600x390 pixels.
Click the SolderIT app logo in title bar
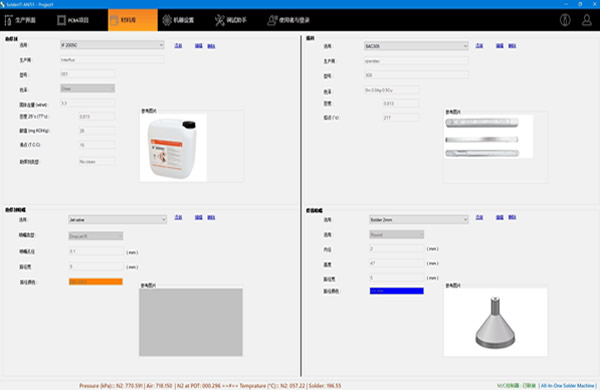point(3,4)
